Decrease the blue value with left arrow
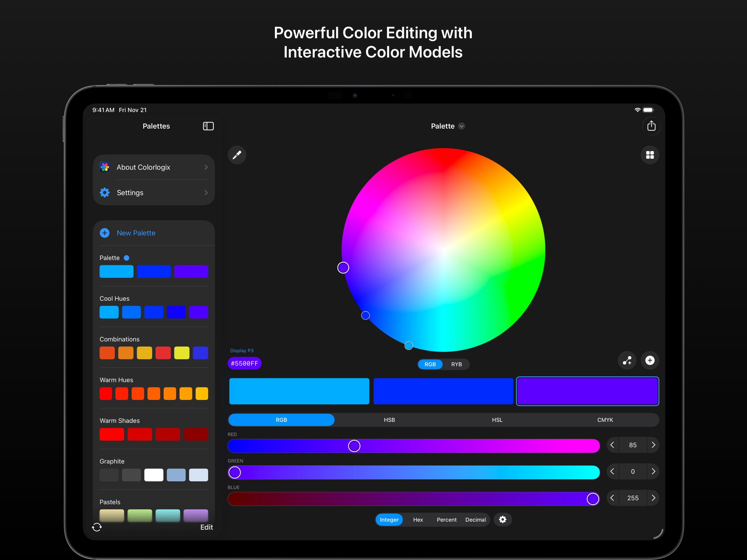This screenshot has width=747, height=560. 612,498
